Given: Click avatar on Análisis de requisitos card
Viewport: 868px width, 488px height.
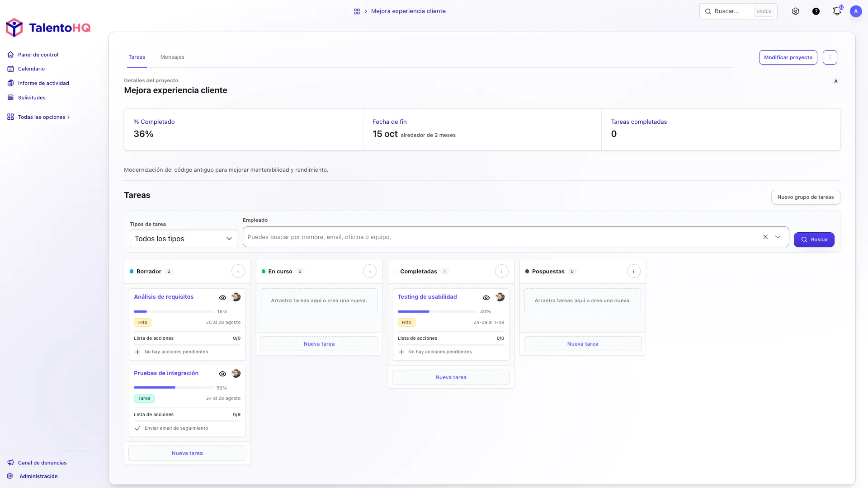Looking at the screenshot, I should (x=236, y=297).
